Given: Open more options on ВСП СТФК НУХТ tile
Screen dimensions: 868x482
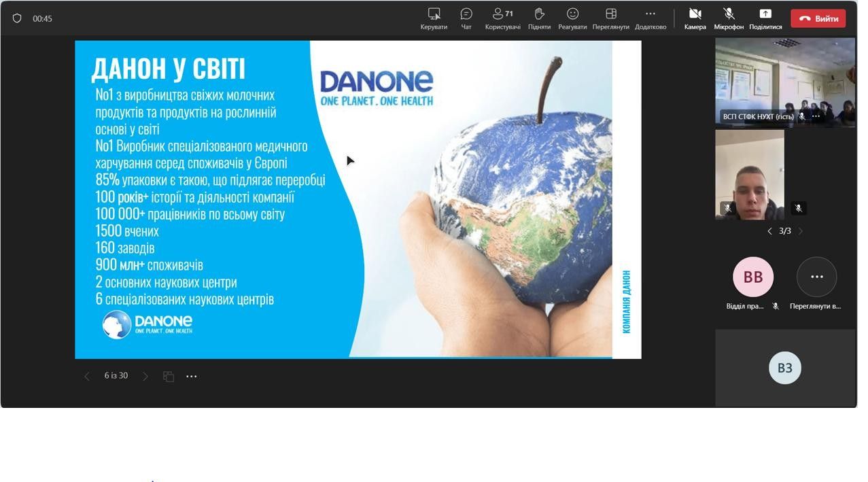Looking at the screenshot, I should coord(816,116).
